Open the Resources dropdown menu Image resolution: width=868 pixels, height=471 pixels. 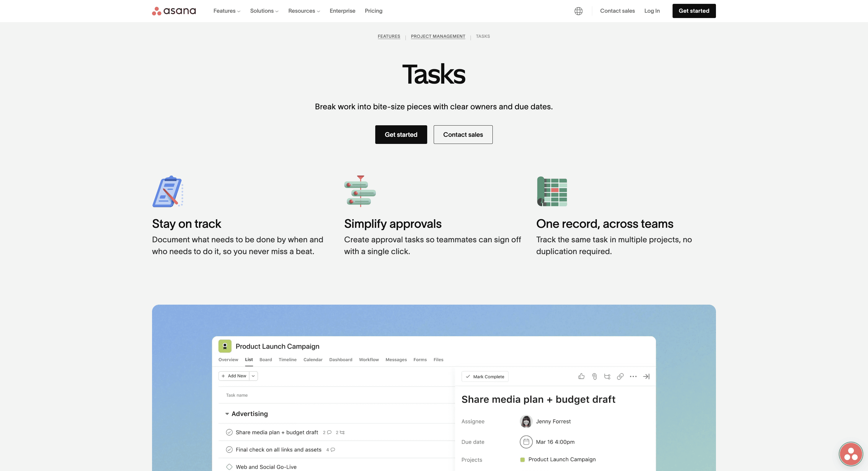304,11
